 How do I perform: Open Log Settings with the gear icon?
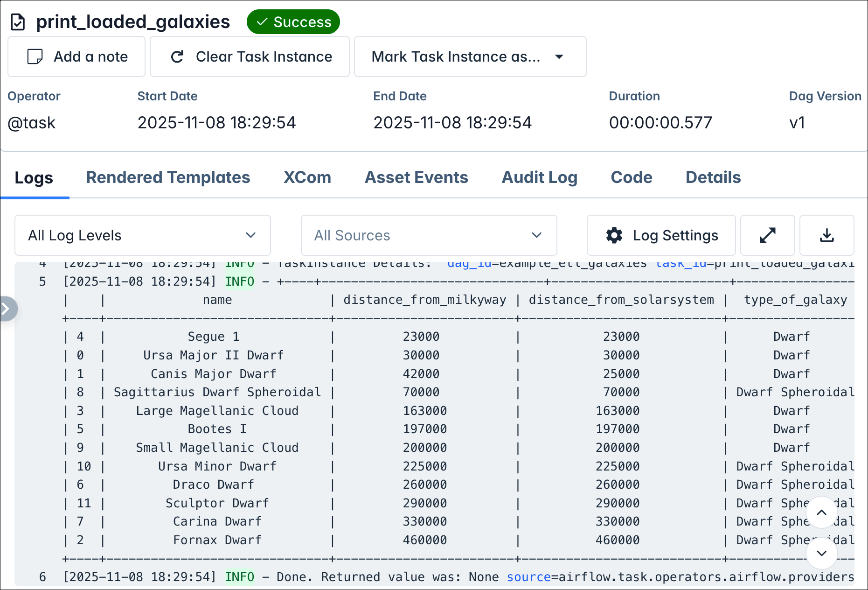pyautogui.click(x=661, y=235)
